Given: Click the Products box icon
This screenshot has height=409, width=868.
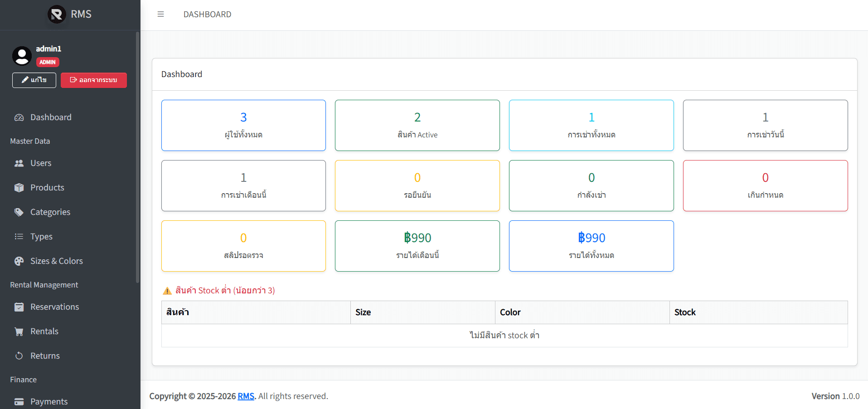Looking at the screenshot, I should [19, 188].
